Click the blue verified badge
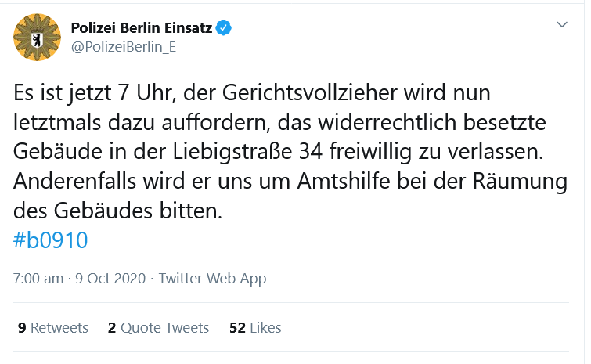Screen dimensions: 591x364 (224, 28)
